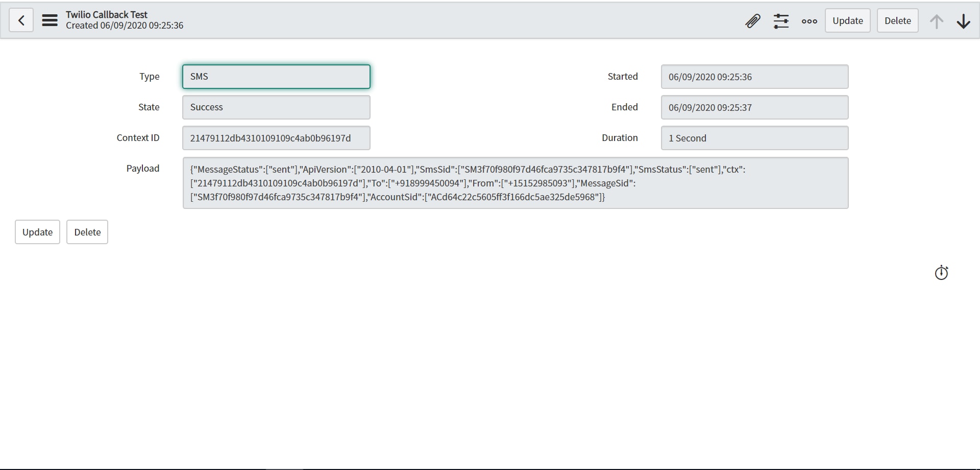Screen dimensions: 980x470
Task: Open personalize form sliders icon
Action: (781, 21)
